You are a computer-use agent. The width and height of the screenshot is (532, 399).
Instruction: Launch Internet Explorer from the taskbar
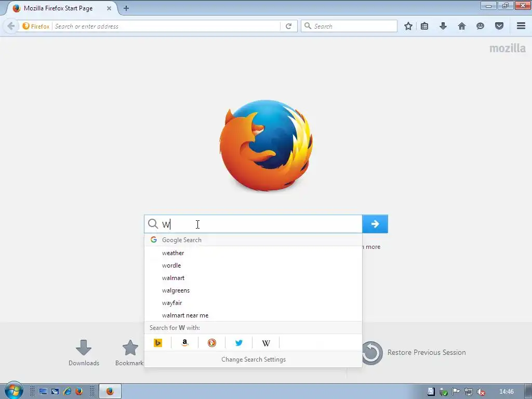(67, 391)
